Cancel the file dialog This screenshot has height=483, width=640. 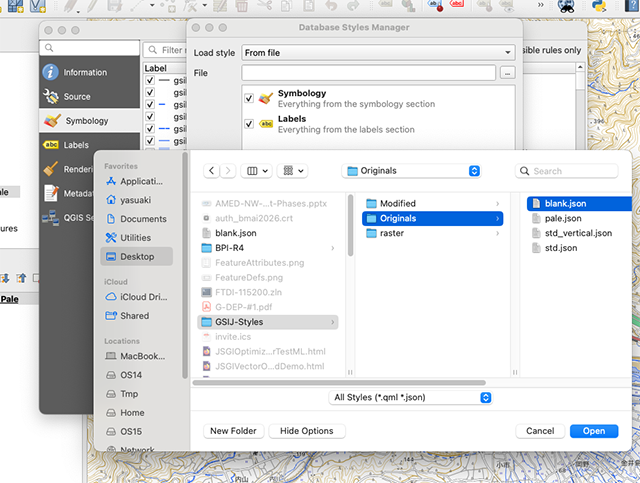(540, 431)
